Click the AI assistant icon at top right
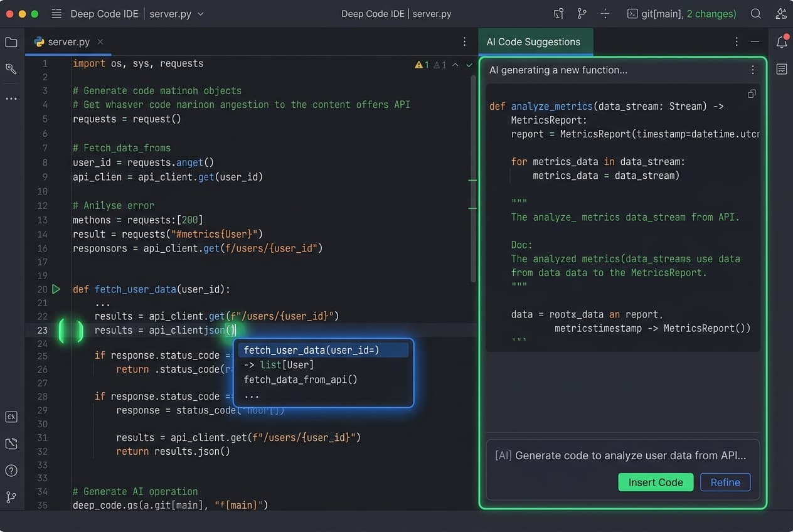This screenshot has width=793, height=532. pos(780,14)
